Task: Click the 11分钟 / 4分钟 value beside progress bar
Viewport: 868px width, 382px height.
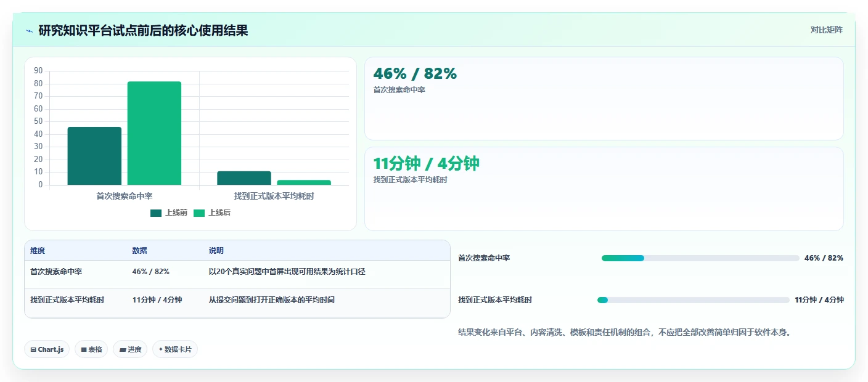Action: point(819,300)
